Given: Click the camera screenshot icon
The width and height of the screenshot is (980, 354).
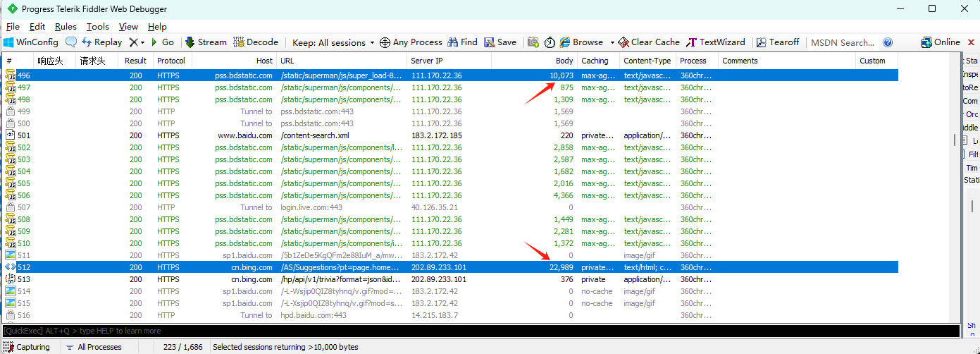Looking at the screenshot, I should [x=533, y=42].
